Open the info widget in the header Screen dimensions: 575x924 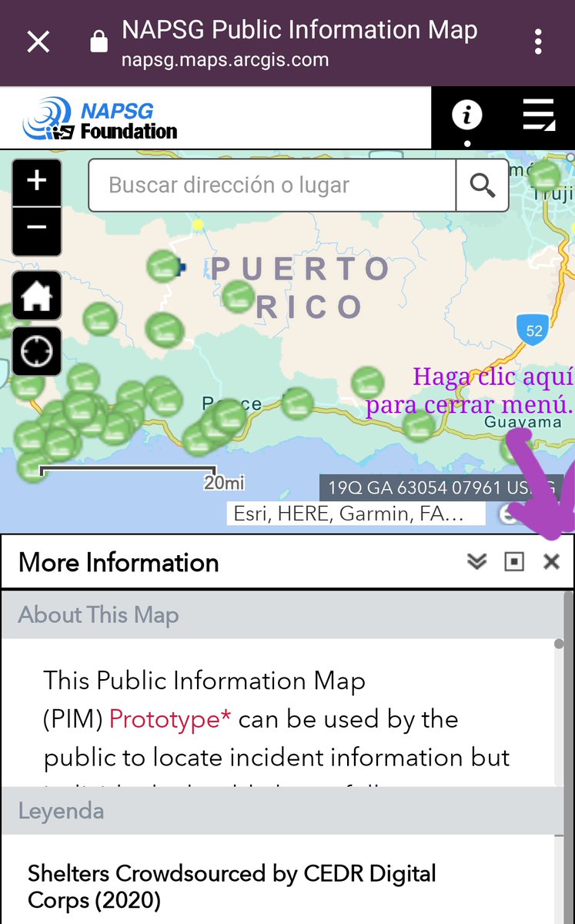(x=466, y=116)
